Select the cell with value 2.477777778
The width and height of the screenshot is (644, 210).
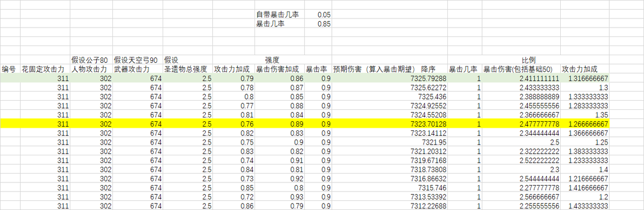click(521, 123)
